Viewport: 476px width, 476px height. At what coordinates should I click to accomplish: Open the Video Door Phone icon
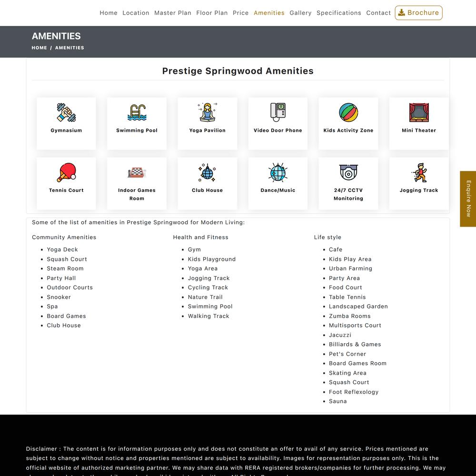(278, 113)
